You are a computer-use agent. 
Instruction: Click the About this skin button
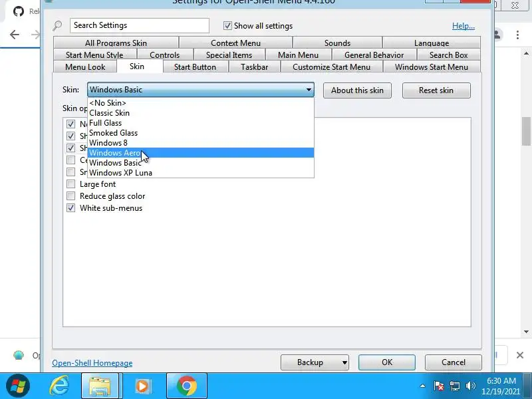click(357, 90)
